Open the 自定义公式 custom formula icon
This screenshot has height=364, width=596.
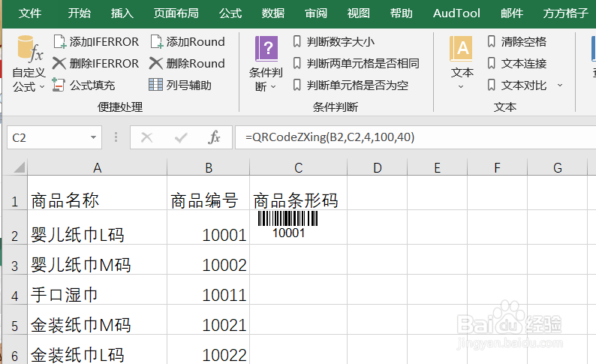[29, 49]
